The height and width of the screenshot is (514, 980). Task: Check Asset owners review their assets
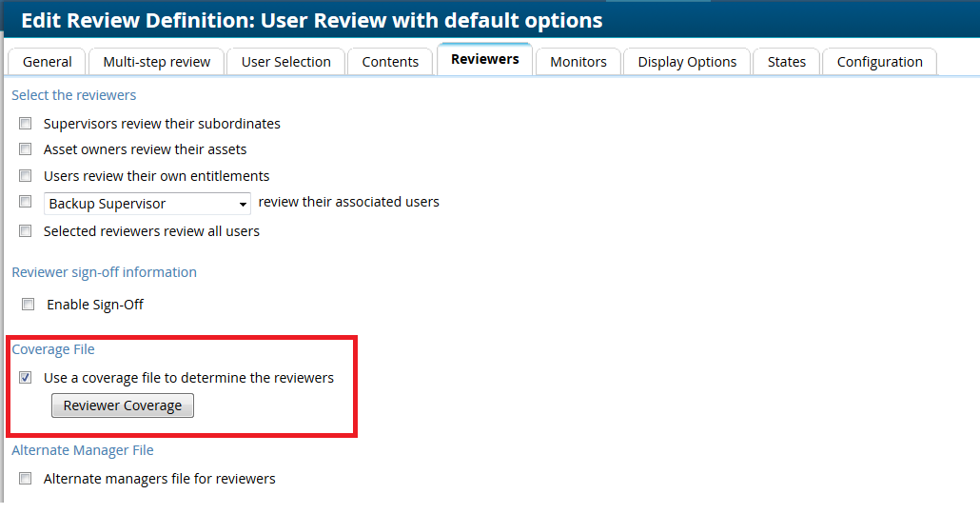[26, 149]
